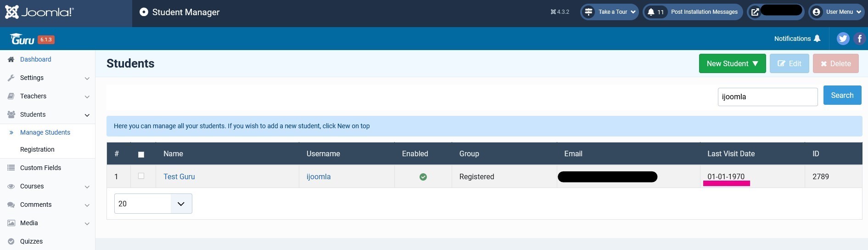This screenshot has height=250, width=868.
Task: Click the Name column header
Action: coord(173,153)
